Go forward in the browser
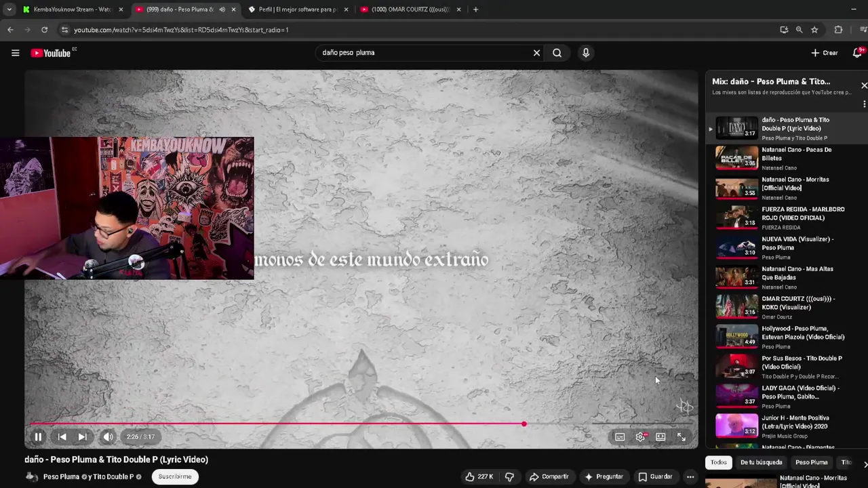868x488 pixels. click(x=27, y=30)
